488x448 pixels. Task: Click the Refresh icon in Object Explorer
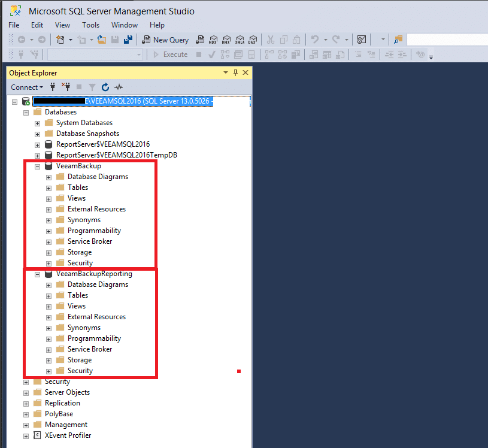(105, 87)
